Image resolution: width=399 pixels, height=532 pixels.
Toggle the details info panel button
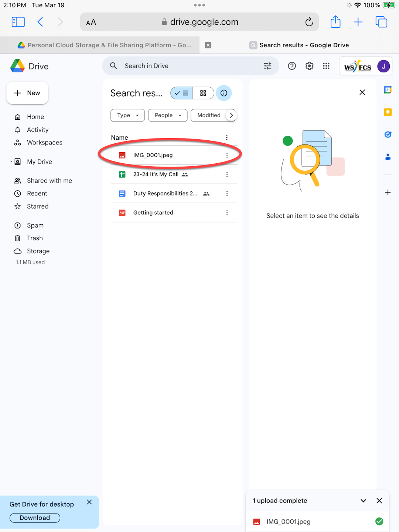[224, 93]
